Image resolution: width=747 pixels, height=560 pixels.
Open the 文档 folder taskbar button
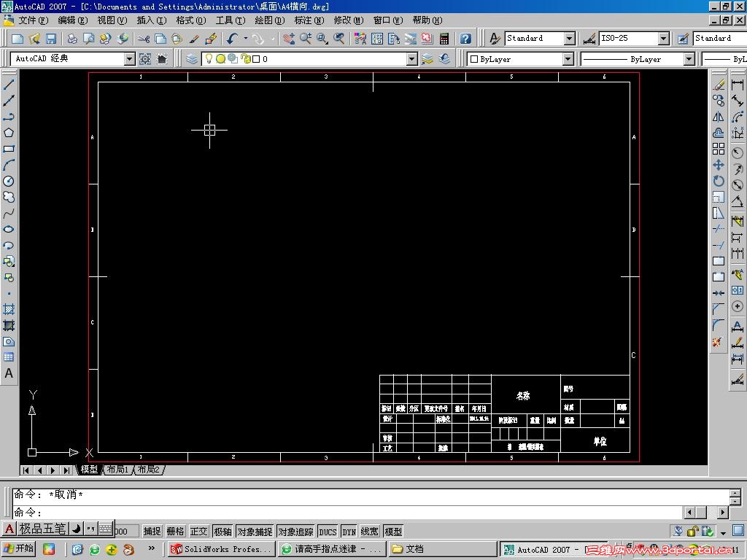pos(443,549)
